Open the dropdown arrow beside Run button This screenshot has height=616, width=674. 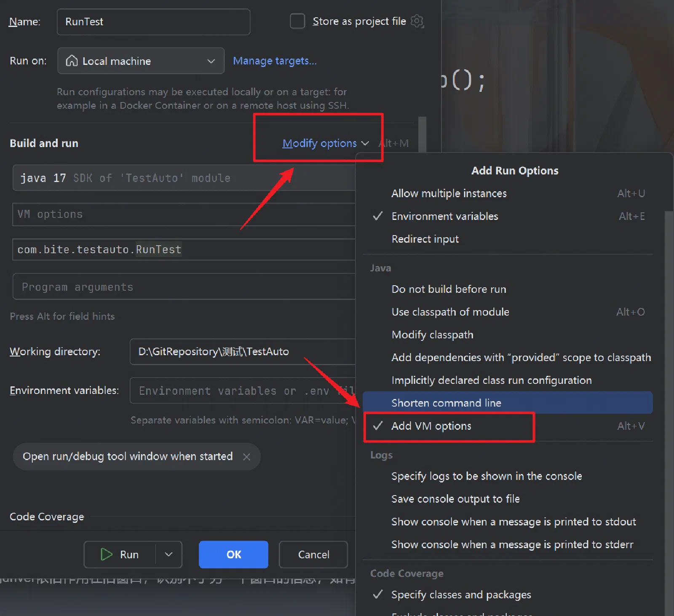point(169,554)
